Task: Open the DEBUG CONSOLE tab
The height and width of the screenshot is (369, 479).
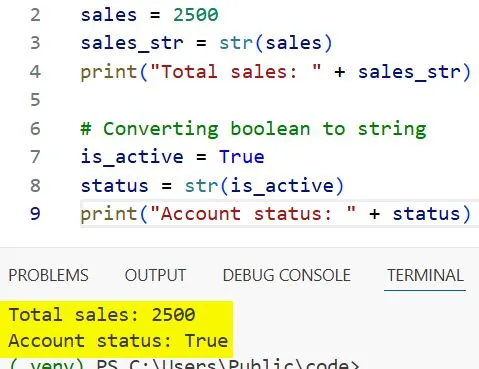Action: 287,275
